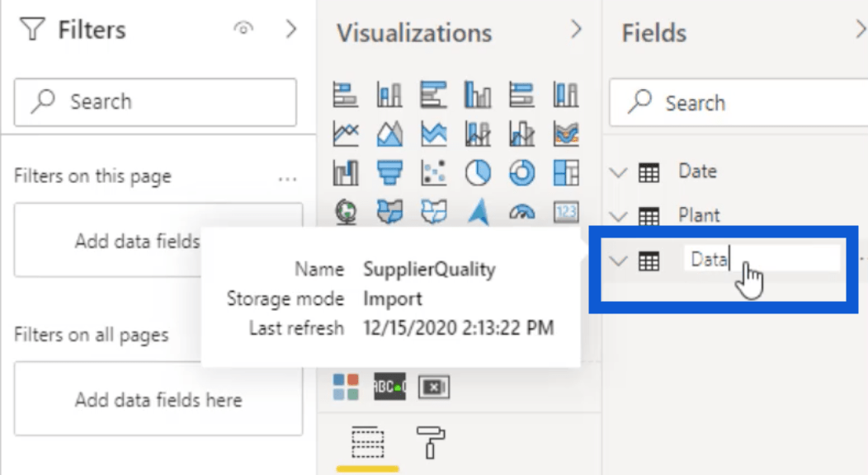Click the Filters pane title
Viewport: 868px width, 475px height.
point(92,30)
